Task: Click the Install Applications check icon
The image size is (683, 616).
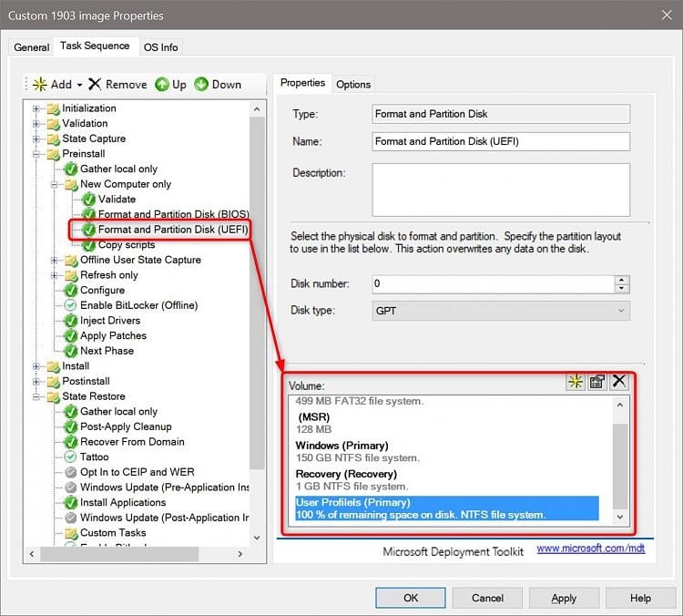Action: [x=70, y=503]
